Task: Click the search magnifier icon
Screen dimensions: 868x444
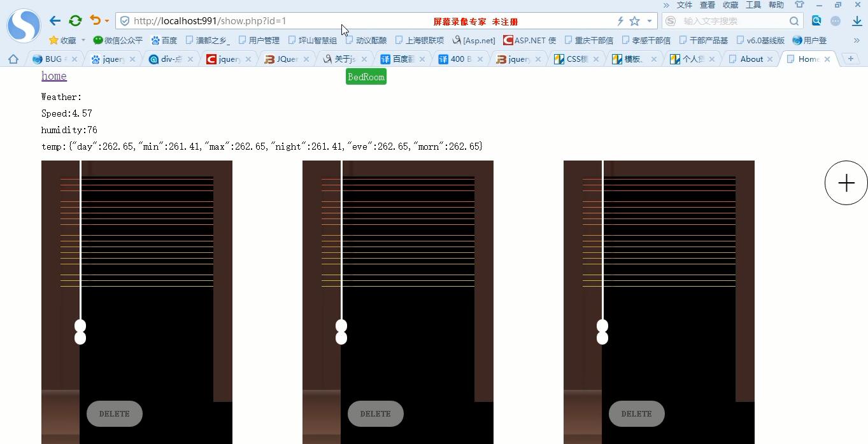Action: coord(794,21)
